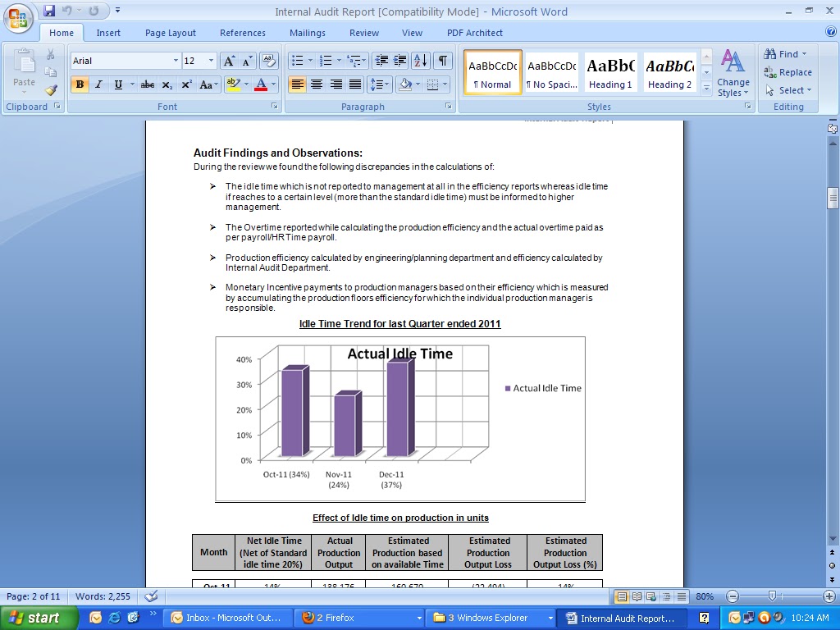
Task: Toggle Italic formatting
Action: [x=98, y=84]
